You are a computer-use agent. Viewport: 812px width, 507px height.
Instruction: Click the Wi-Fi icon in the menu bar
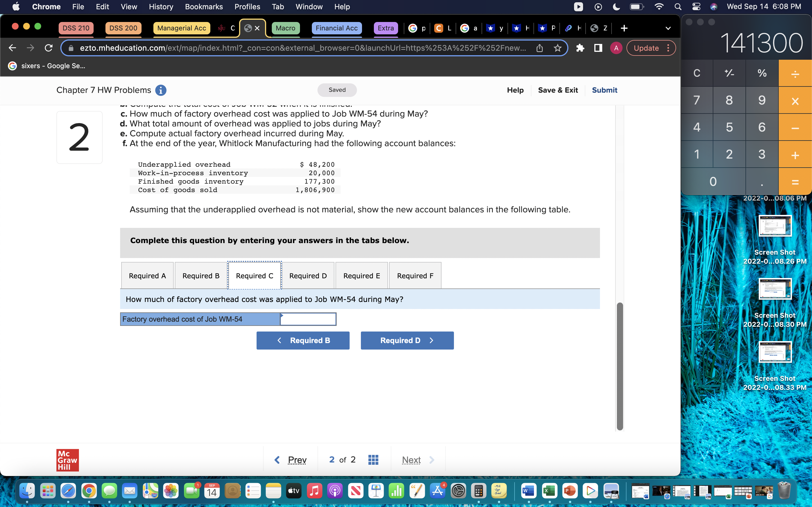[659, 6]
